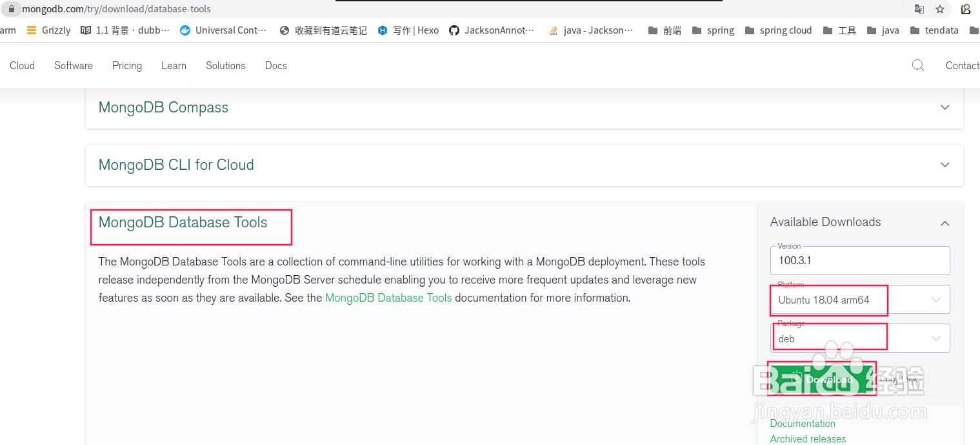The height and width of the screenshot is (445, 980).
Task: Open the Archived releases link
Action: point(808,439)
